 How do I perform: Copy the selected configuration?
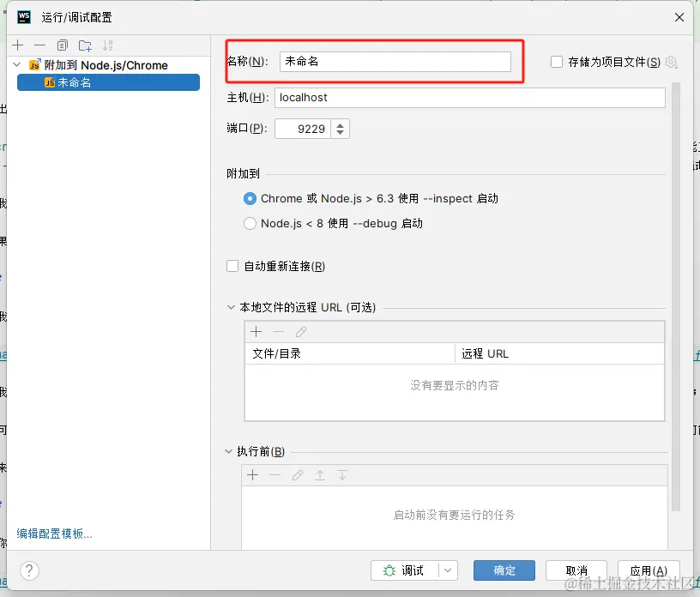click(63, 45)
